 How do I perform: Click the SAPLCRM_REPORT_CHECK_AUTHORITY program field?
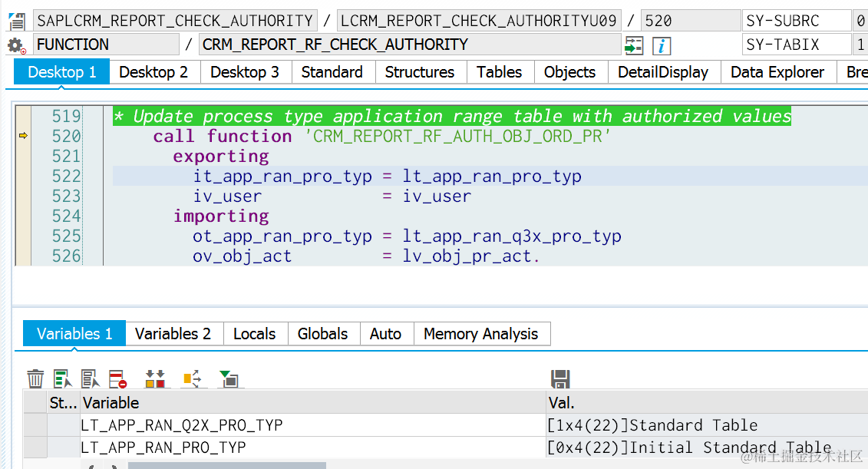pos(176,21)
